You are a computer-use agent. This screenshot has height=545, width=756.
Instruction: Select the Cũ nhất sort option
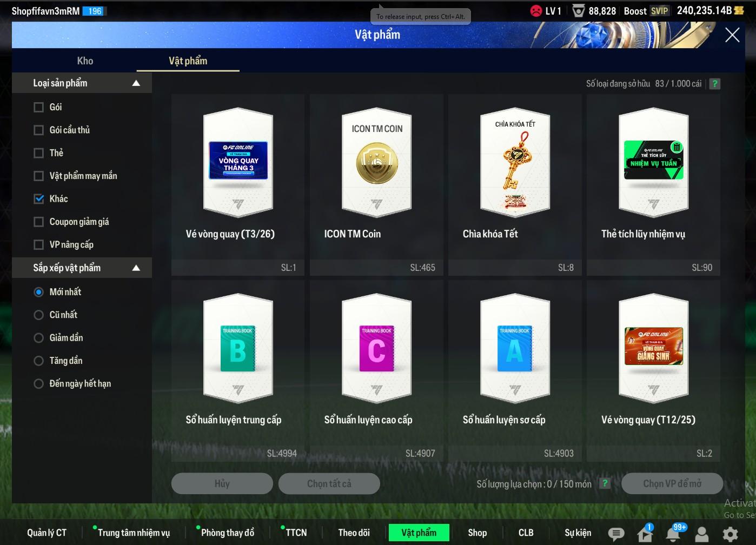pyautogui.click(x=39, y=315)
